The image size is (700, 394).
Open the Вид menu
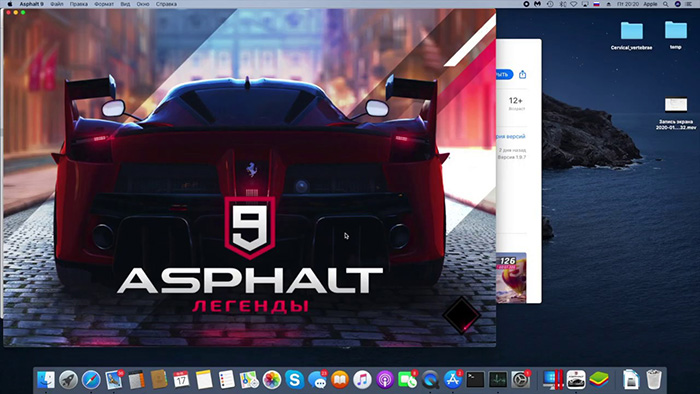pyautogui.click(x=125, y=4)
